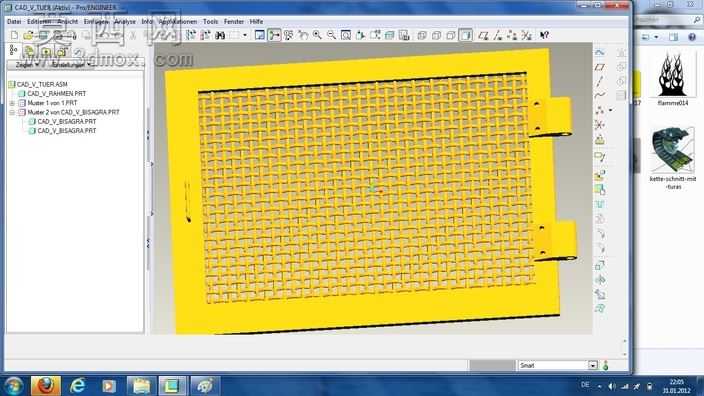This screenshot has width=704, height=396.
Task: Open Windows Start menu
Action: point(13,386)
